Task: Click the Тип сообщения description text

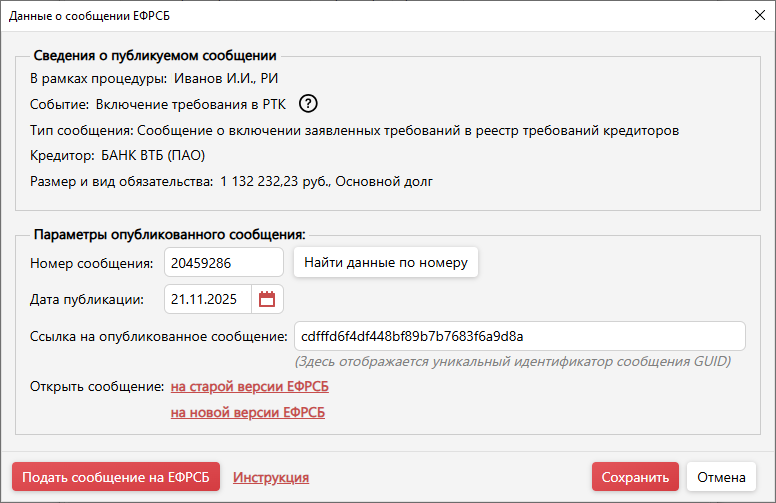Action: coord(408,129)
